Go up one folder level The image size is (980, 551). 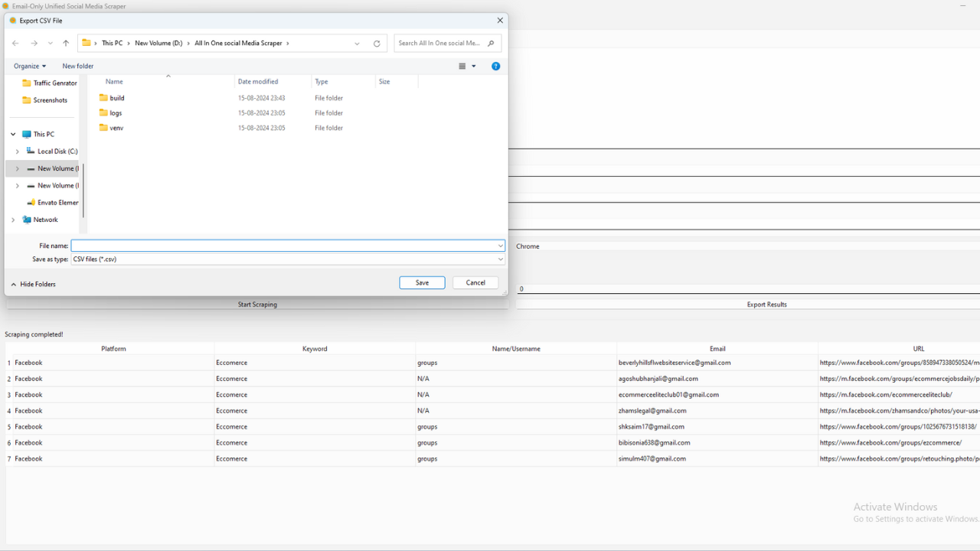65,43
